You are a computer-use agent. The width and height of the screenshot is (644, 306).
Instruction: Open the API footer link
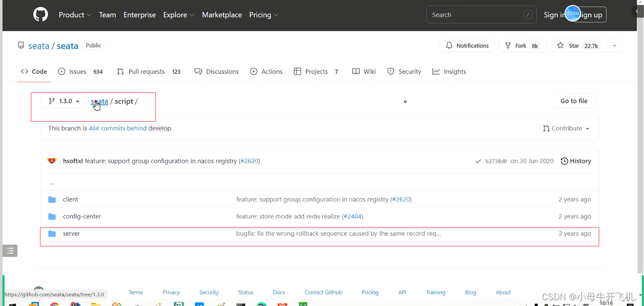[402, 293]
